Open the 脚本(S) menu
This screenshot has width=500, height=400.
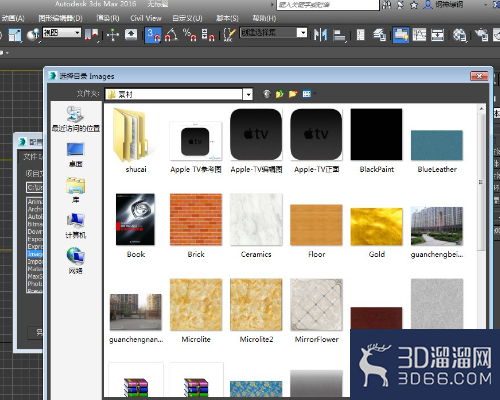click(x=227, y=18)
